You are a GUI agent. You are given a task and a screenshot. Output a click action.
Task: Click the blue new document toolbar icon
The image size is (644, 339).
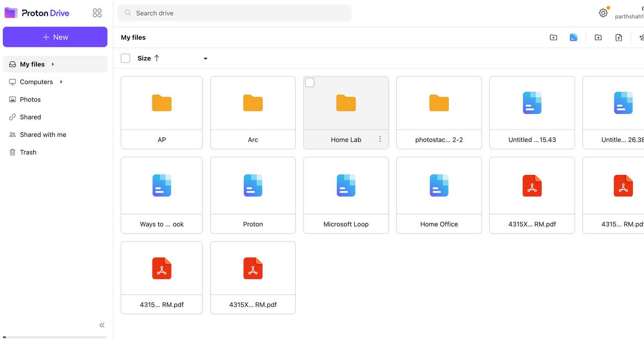(x=573, y=37)
